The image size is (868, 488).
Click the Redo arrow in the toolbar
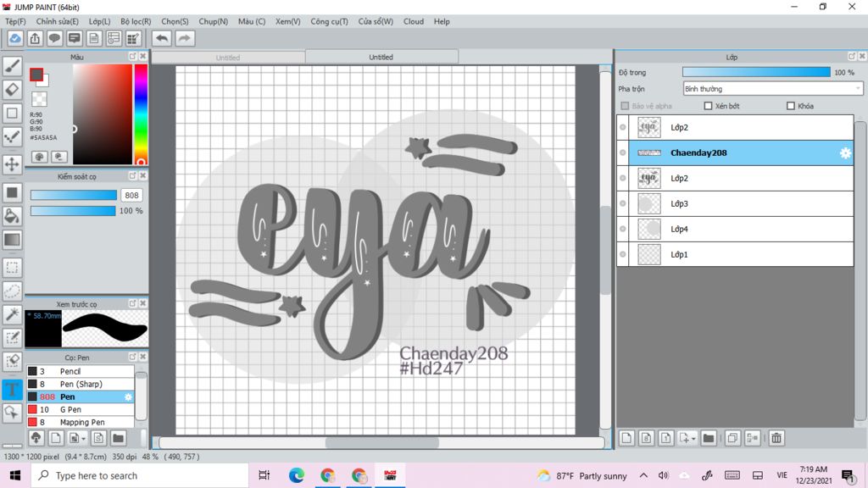point(185,38)
